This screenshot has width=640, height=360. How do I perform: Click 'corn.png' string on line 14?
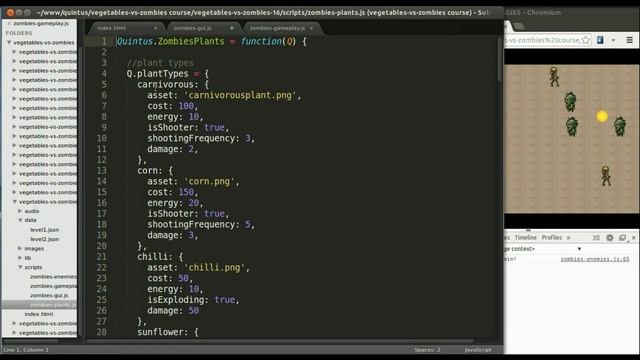tap(209, 181)
